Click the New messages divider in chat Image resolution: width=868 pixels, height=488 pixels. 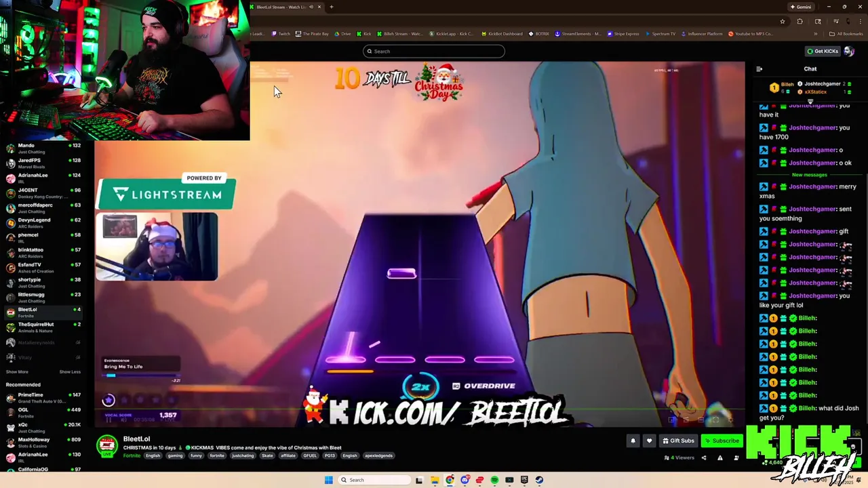[x=810, y=175]
